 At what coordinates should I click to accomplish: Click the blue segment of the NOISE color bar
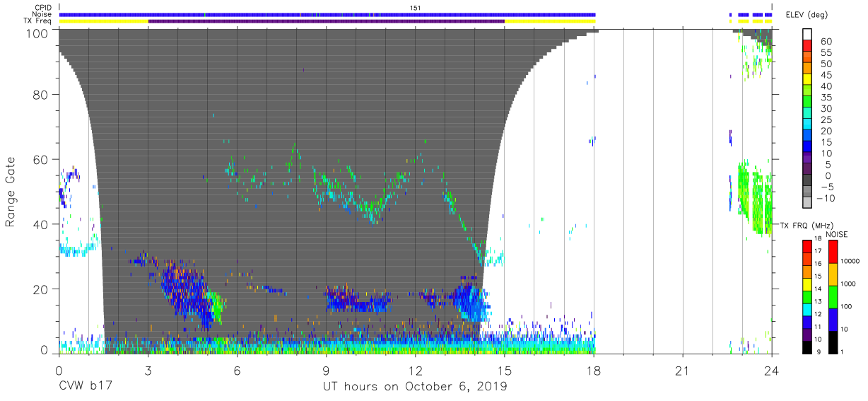tap(833, 320)
